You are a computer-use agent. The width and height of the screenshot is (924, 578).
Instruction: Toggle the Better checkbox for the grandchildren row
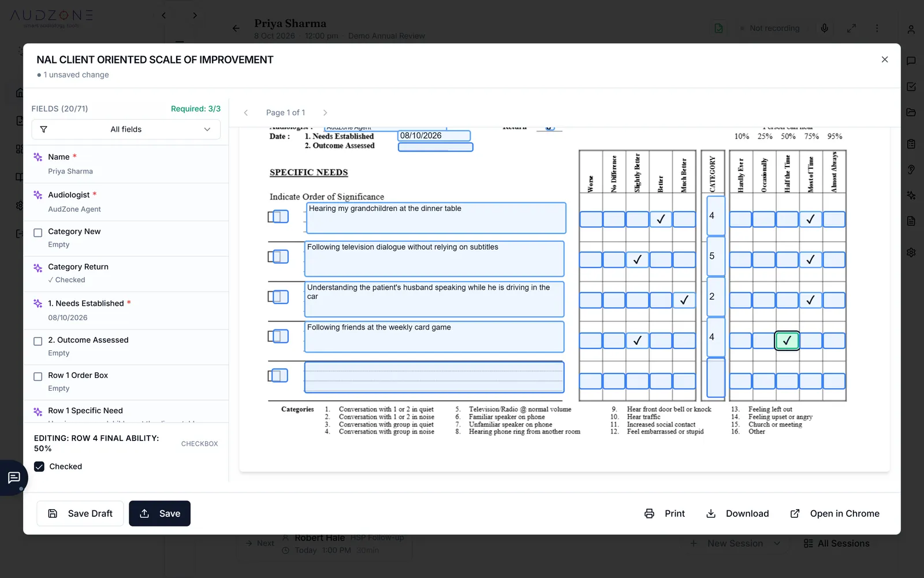point(661,219)
